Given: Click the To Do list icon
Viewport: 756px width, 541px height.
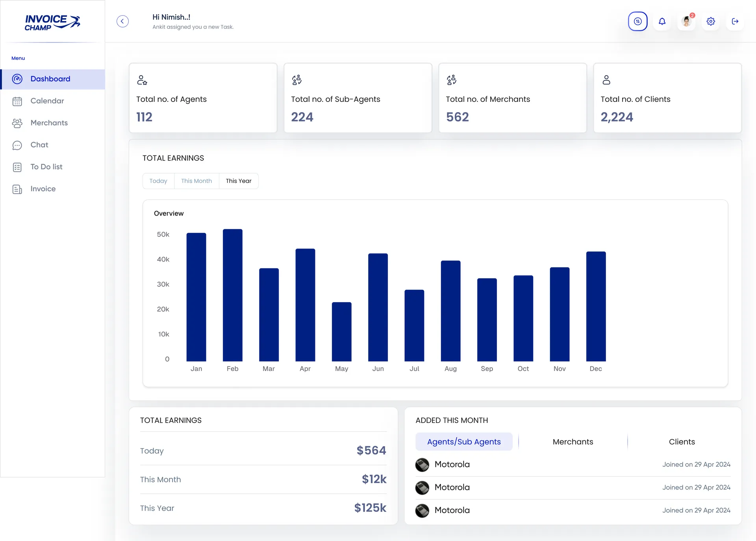Looking at the screenshot, I should coord(17,167).
